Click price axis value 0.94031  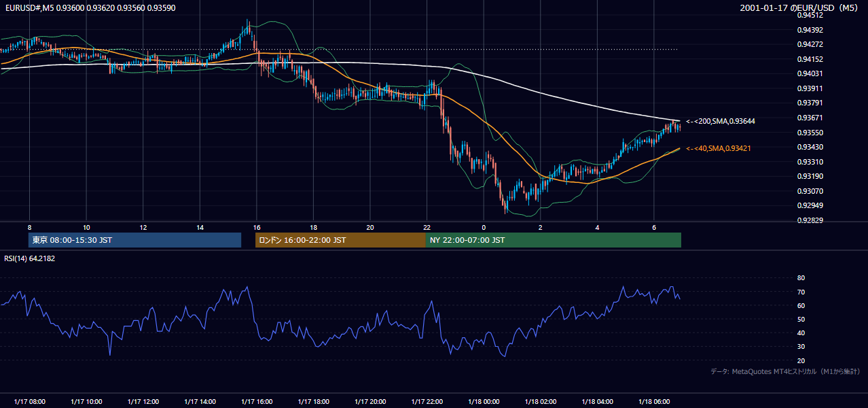click(x=810, y=73)
